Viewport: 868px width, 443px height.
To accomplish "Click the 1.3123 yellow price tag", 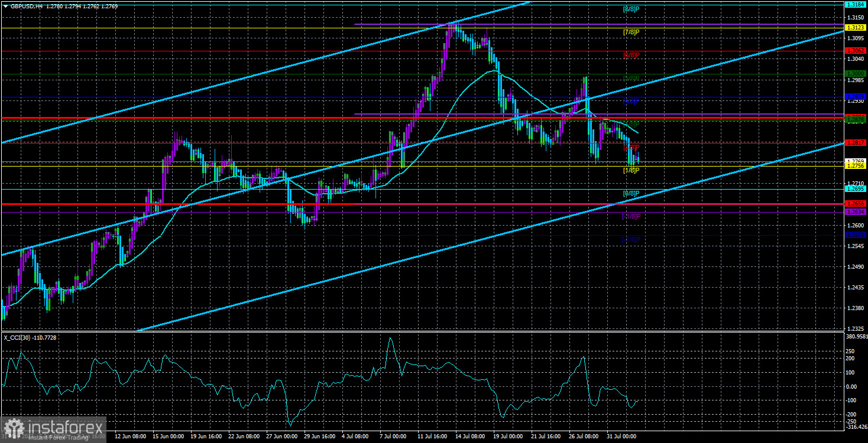I will tap(856, 28).
